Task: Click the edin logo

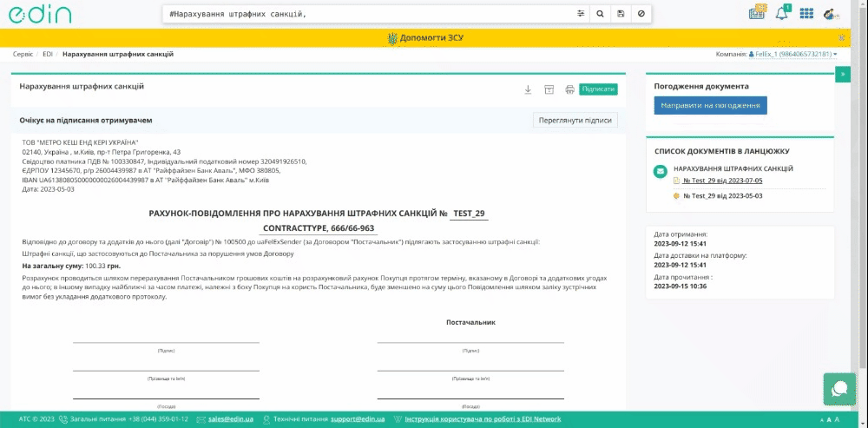Action: pyautogui.click(x=40, y=15)
